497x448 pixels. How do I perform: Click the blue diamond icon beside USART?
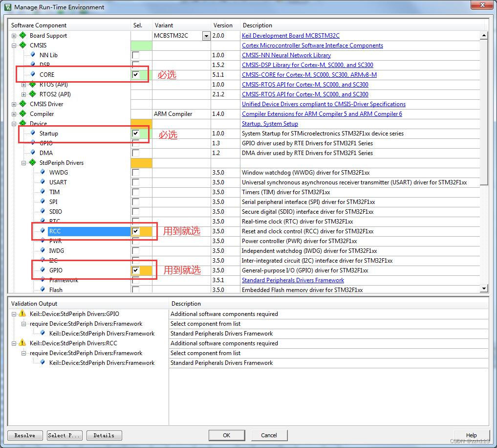[x=43, y=182]
